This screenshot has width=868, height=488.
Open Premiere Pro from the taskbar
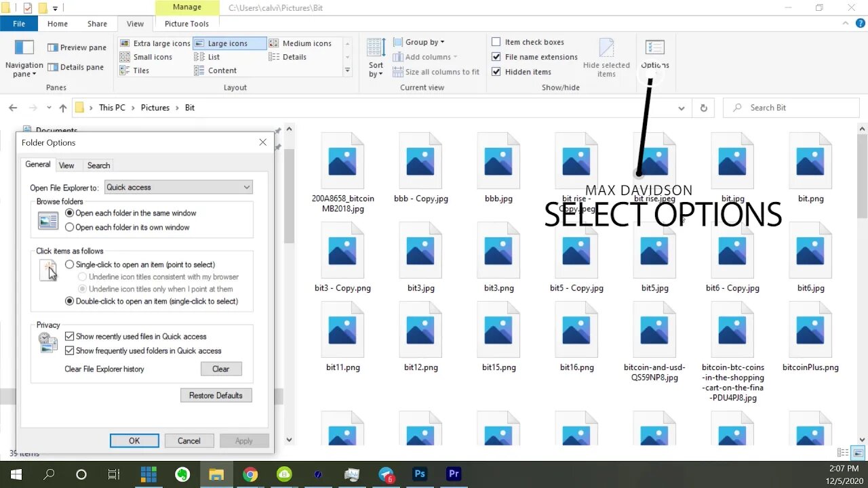coord(454,474)
